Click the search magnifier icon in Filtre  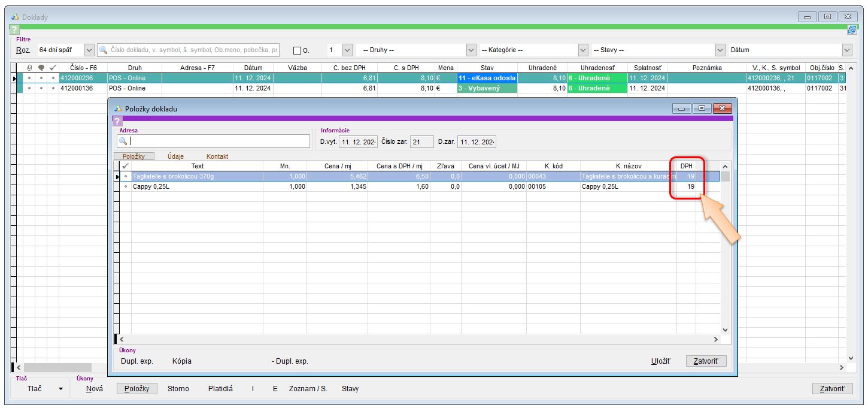[104, 50]
